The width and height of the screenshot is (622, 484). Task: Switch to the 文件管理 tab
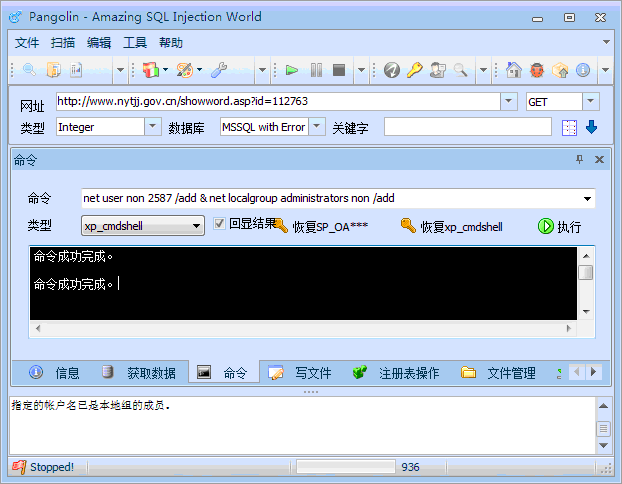(x=498, y=373)
